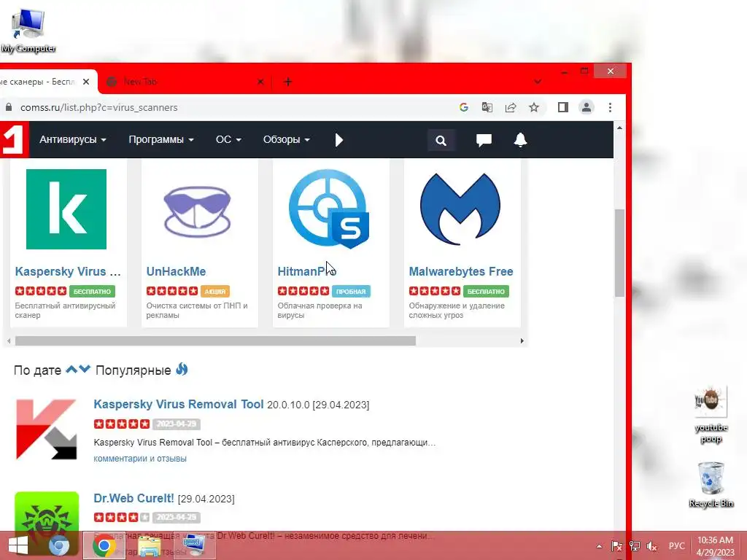Click the page vertical scrollbar thumb
The height and width of the screenshot is (560, 747).
[619, 253]
